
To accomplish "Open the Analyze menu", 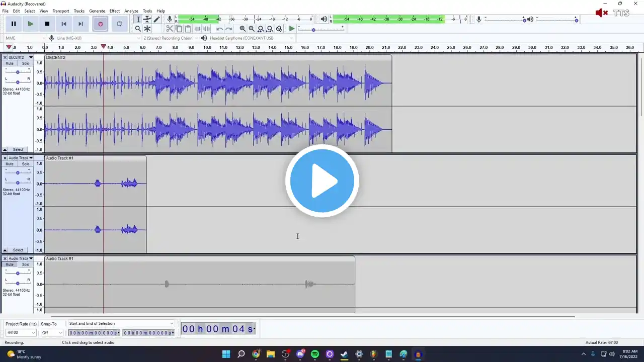I will 131,11.
